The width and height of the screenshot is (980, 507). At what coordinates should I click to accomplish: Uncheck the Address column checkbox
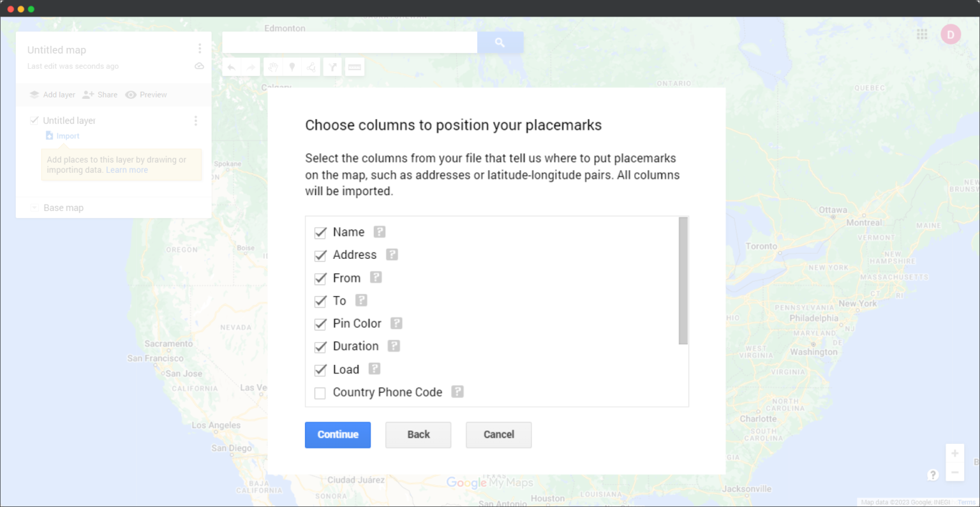(x=320, y=255)
